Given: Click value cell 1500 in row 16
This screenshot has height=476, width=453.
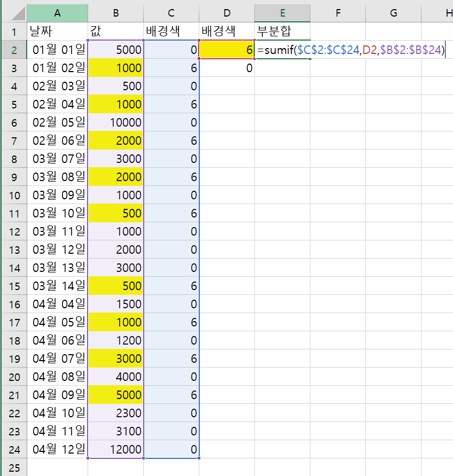Looking at the screenshot, I should (116, 304).
